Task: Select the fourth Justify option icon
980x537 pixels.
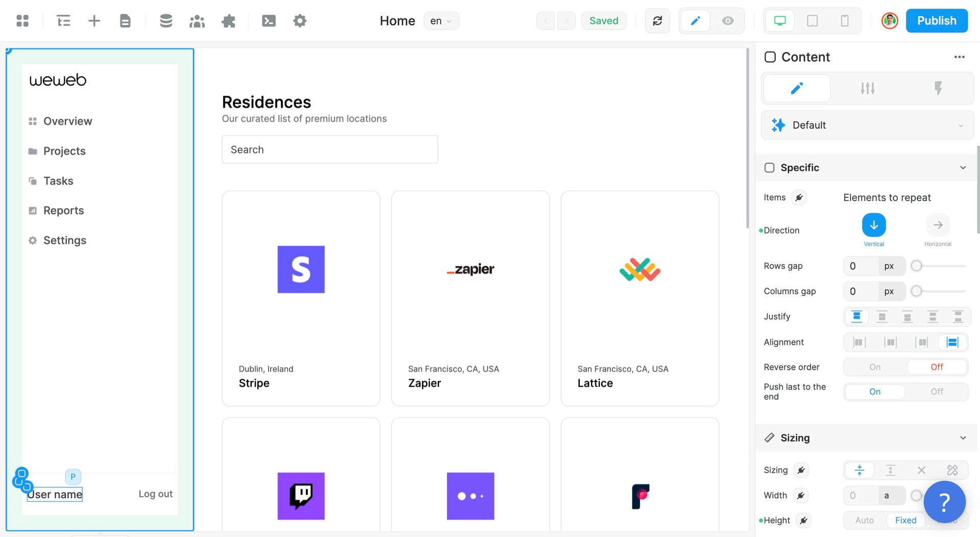Action: [933, 317]
